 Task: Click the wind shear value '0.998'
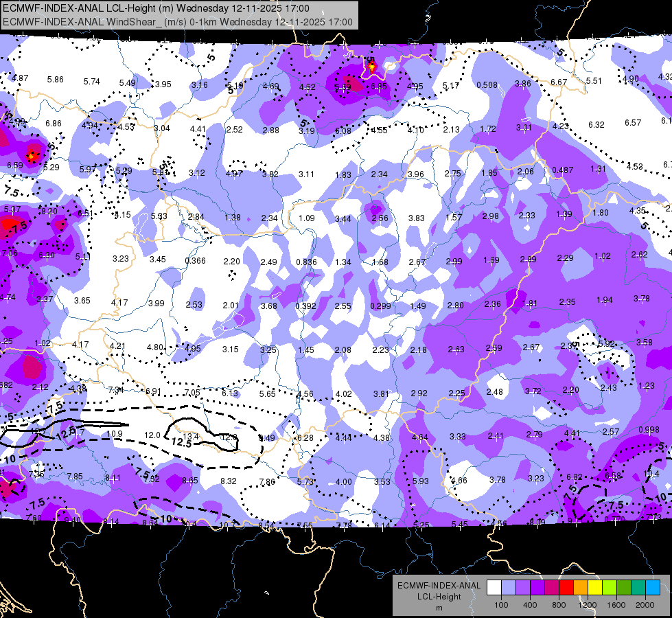(649, 430)
